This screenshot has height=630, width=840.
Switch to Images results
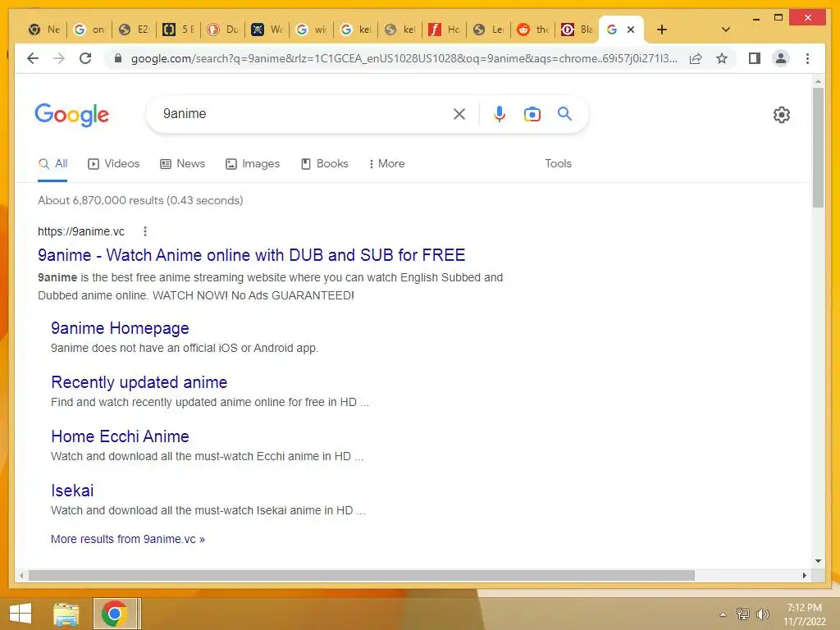click(253, 164)
